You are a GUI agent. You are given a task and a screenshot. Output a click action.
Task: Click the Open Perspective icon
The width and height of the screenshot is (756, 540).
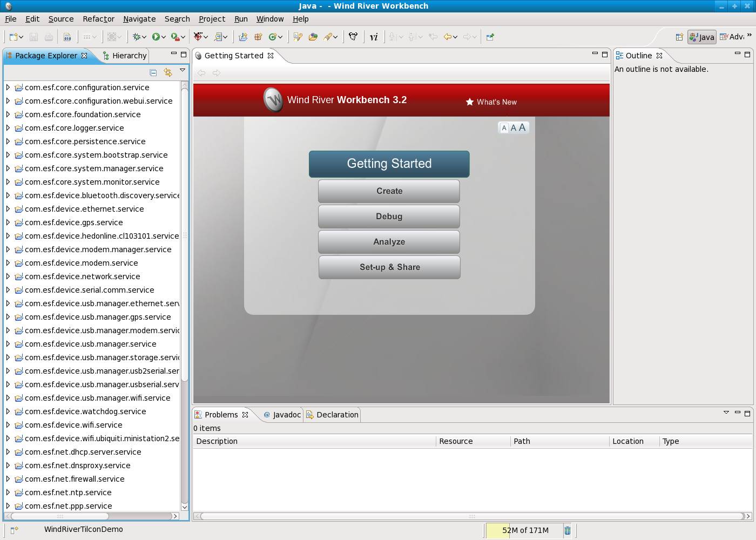pos(679,37)
